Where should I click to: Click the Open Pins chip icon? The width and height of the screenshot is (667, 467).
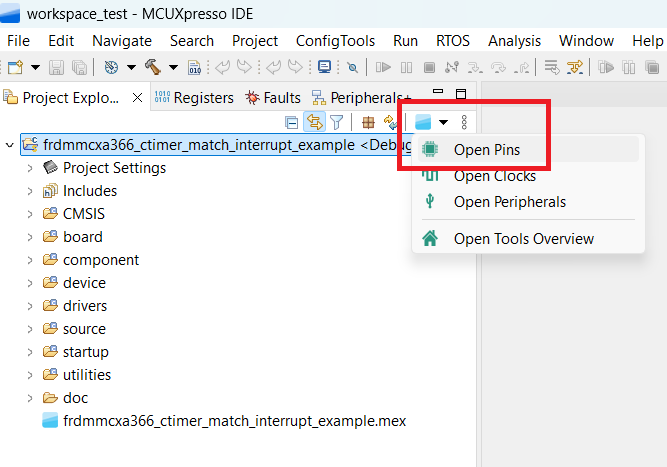pyautogui.click(x=430, y=150)
